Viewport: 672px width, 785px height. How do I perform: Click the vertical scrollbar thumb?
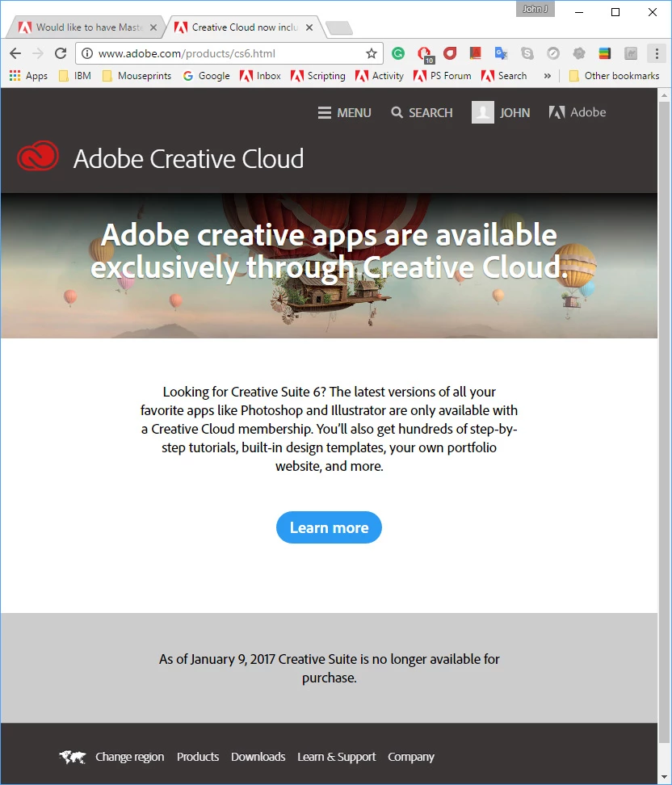tap(664, 421)
